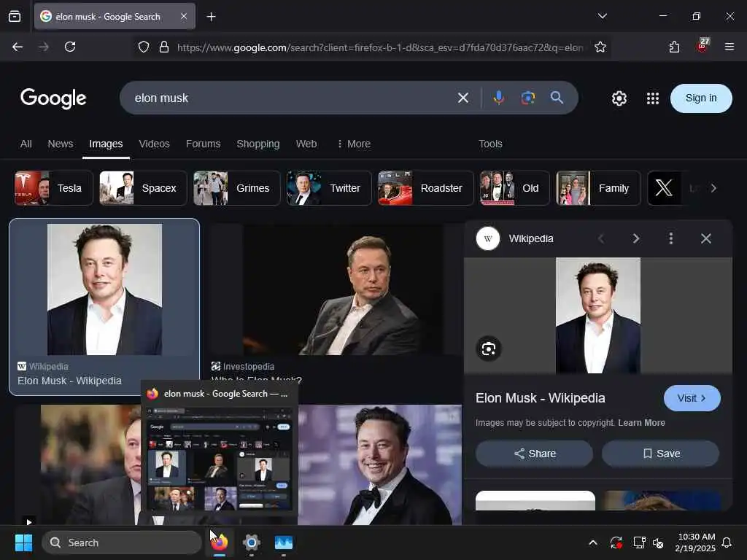Open Firefox application hamburger menu

(x=729, y=47)
